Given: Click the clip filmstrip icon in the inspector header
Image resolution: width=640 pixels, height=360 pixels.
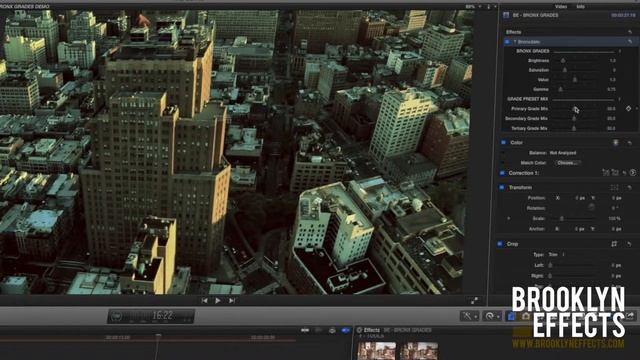Looking at the screenshot, I should (506, 15).
